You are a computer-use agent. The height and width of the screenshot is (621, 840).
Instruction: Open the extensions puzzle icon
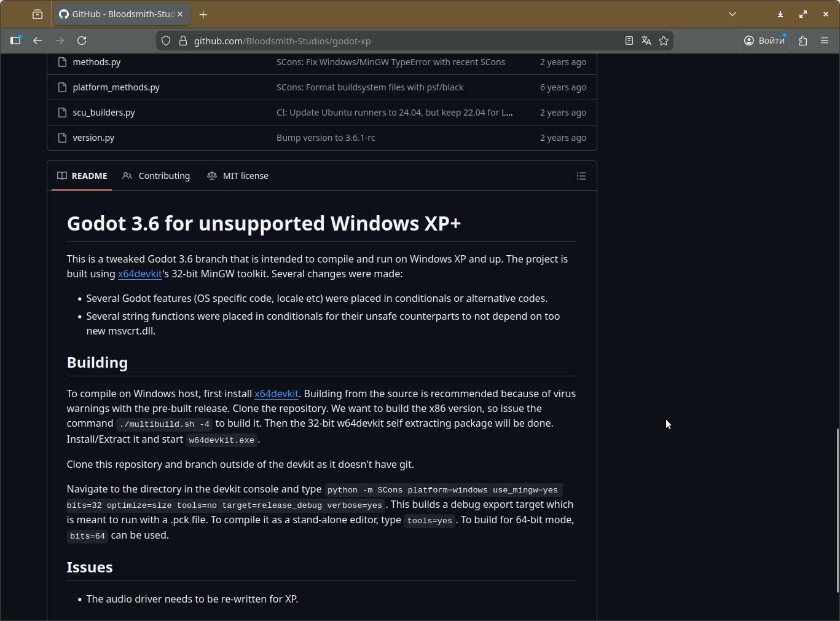point(803,41)
